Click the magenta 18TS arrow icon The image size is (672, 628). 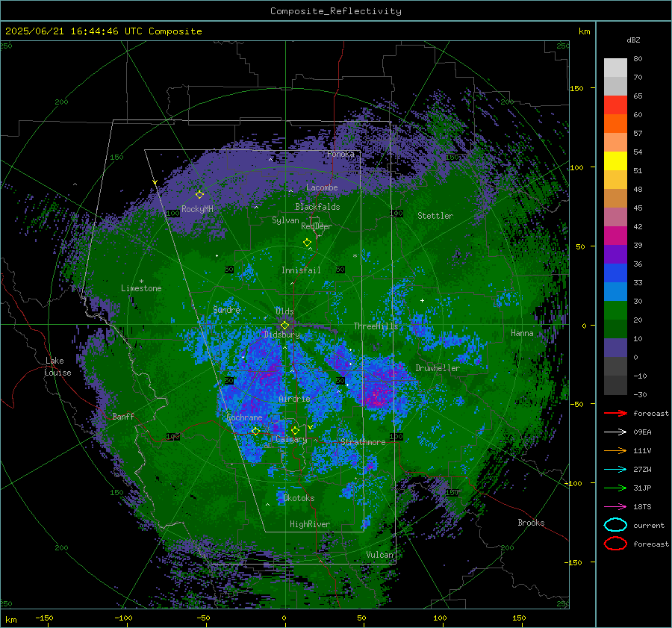(615, 507)
